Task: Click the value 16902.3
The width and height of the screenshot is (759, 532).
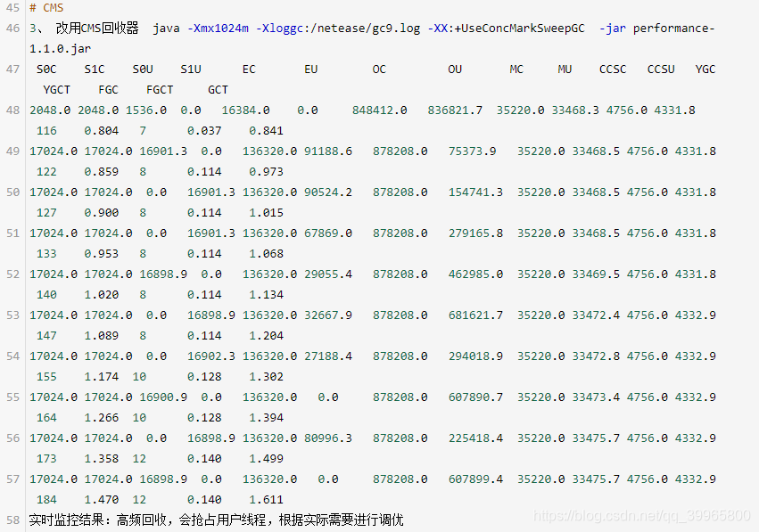Action: tap(211, 356)
